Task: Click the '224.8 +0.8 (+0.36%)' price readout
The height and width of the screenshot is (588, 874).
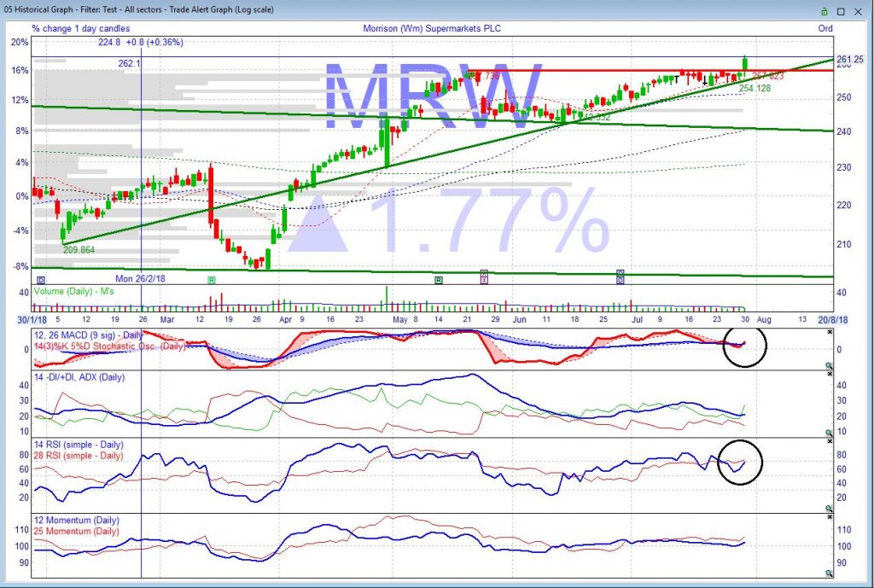Action: pyautogui.click(x=141, y=42)
